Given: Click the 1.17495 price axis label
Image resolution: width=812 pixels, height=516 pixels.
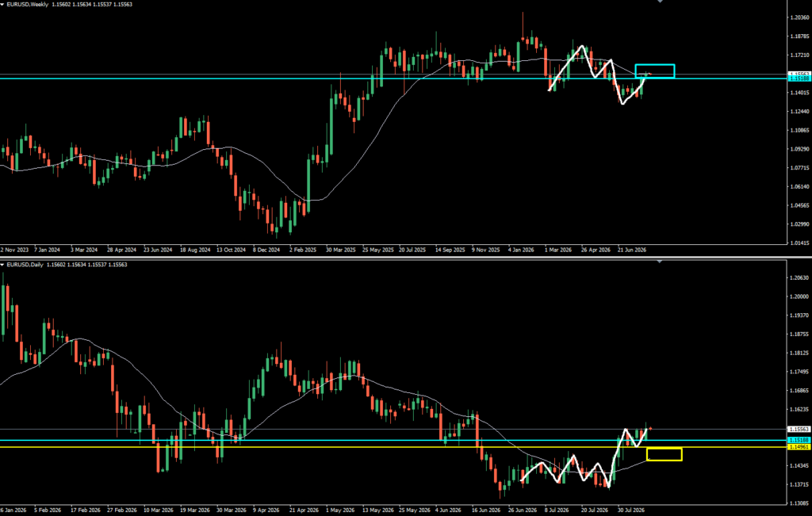Looking at the screenshot, I should [799, 372].
